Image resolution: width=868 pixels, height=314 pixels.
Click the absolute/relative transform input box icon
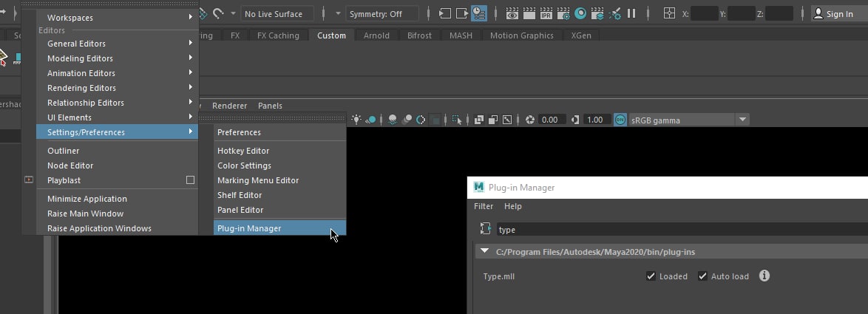[669, 13]
